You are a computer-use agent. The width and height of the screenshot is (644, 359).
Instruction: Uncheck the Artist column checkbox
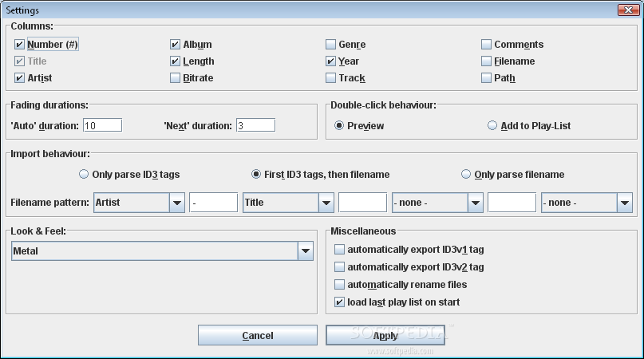tap(19, 77)
